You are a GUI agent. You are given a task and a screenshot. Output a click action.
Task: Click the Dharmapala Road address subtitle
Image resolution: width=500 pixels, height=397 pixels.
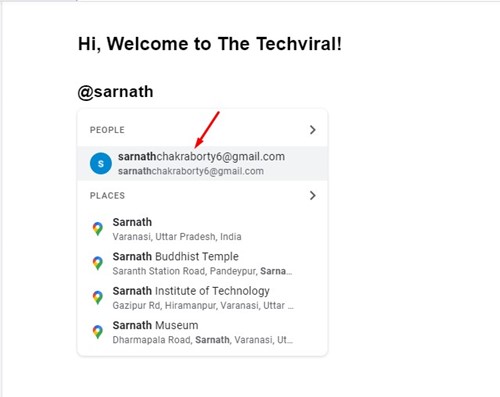(203, 340)
